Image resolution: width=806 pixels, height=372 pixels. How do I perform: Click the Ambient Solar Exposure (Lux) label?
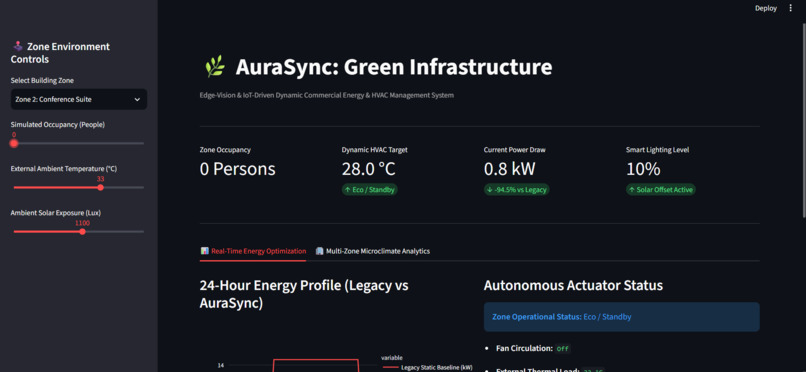click(x=57, y=213)
